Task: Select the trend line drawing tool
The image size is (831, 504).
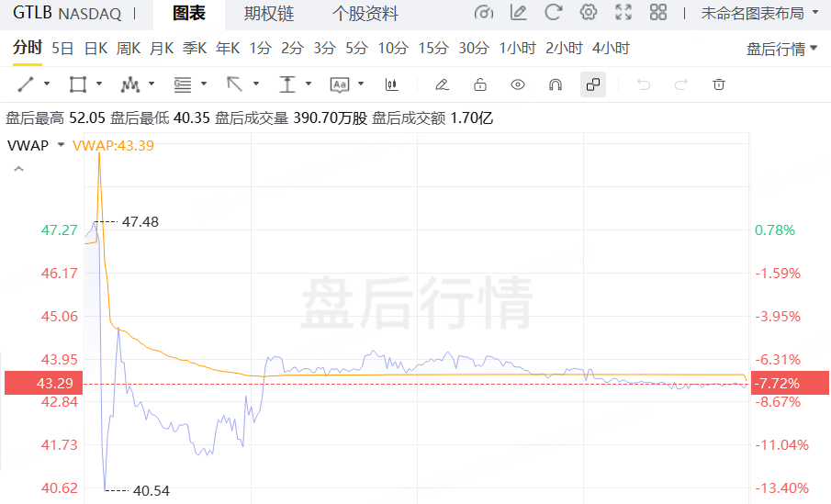Action: point(26,84)
